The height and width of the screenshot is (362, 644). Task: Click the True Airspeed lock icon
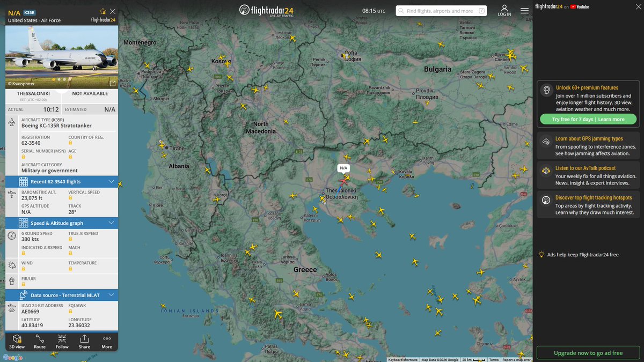pyautogui.click(x=71, y=239)
